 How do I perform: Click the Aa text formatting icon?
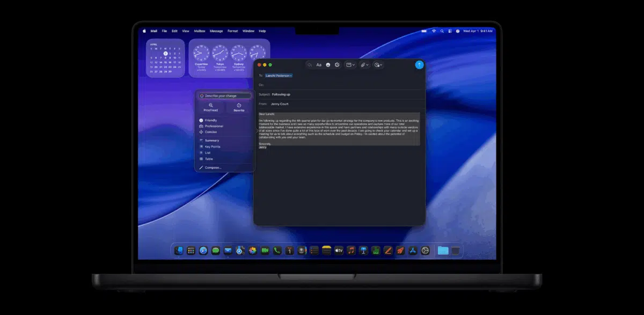coord(319,64)
